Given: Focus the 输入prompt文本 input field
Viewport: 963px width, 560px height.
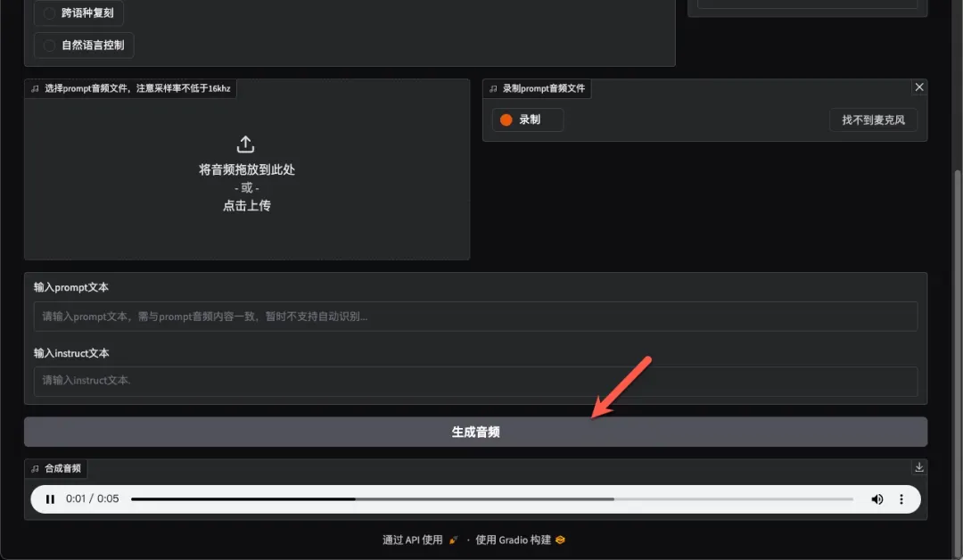Looking at the screenshot, I should [x=475, y=317].
